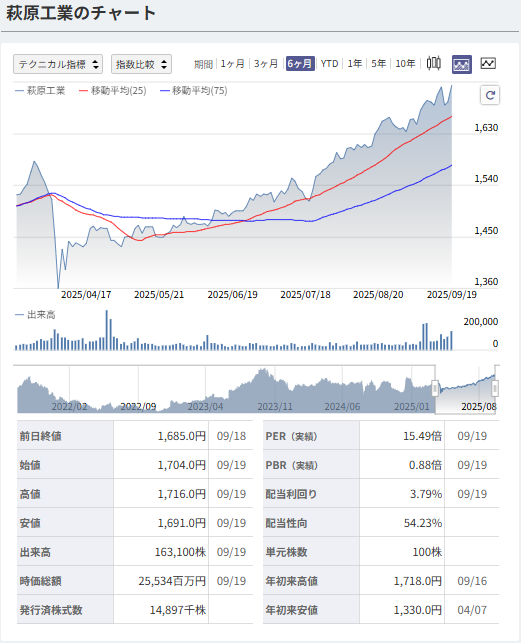Select the YTD period tab
The height and width of the screenshot is (643, 521).
tap(329, 64)
